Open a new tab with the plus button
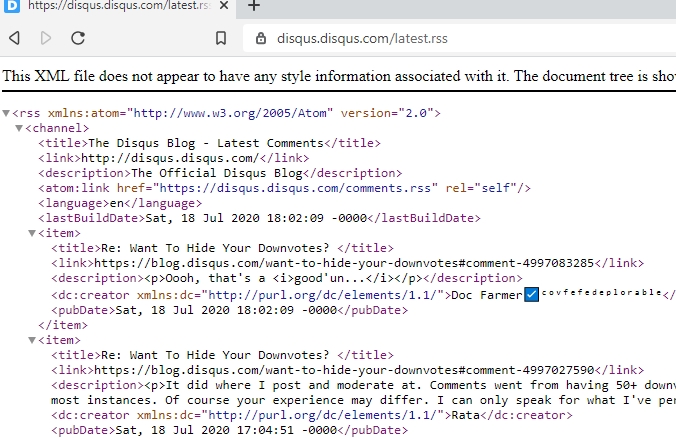The image size is (676, 439). (254, 6)
